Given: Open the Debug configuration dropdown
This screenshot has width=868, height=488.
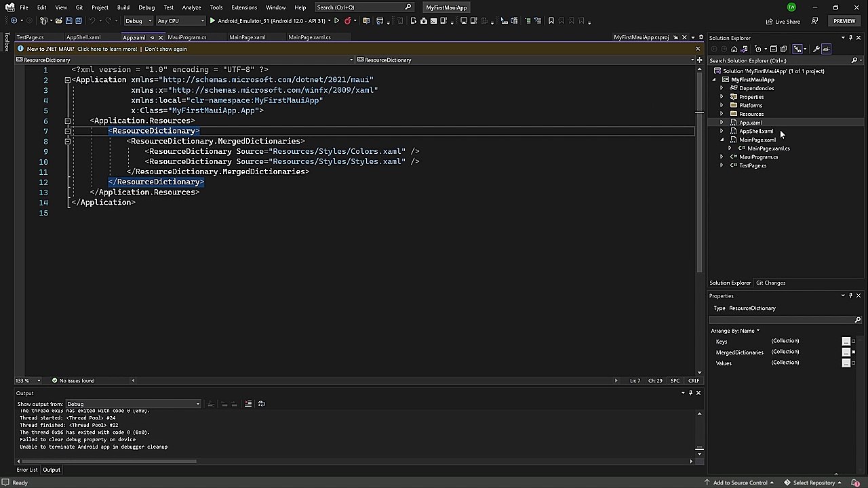Looking at the screenshot, I should click(138, 21).
